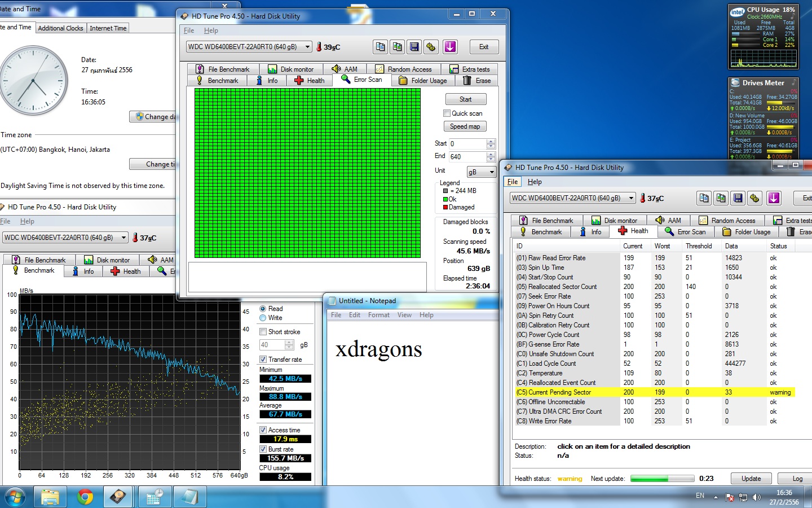Switch to Internet Time tab
812x508 pixels.
click(108, 28)
